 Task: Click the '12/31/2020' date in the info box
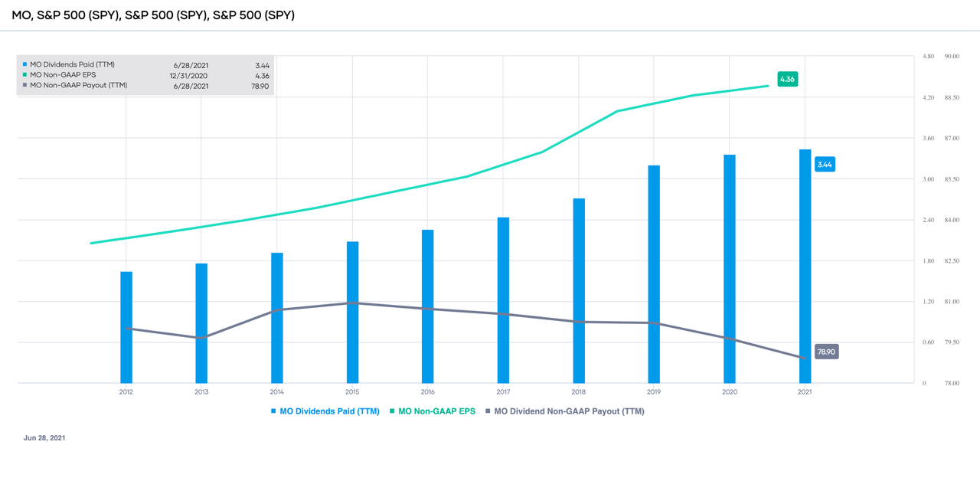coord(188,75)
